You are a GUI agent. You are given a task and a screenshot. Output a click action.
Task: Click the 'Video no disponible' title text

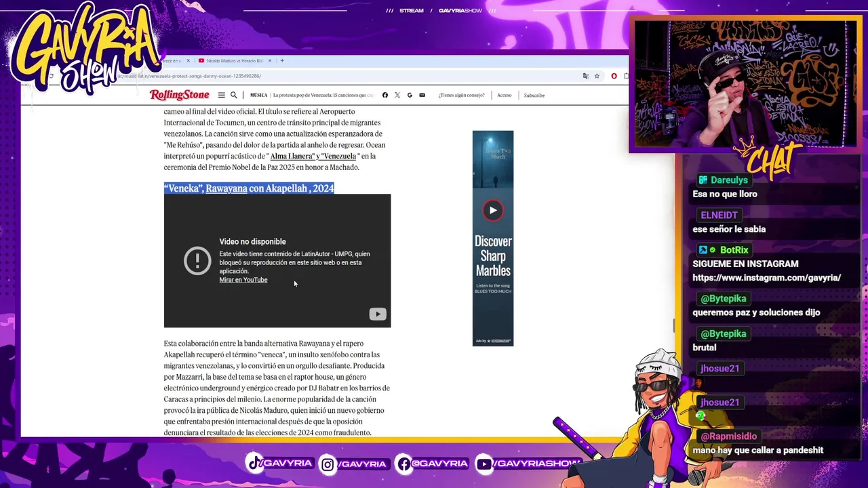(x=252, y=241)
